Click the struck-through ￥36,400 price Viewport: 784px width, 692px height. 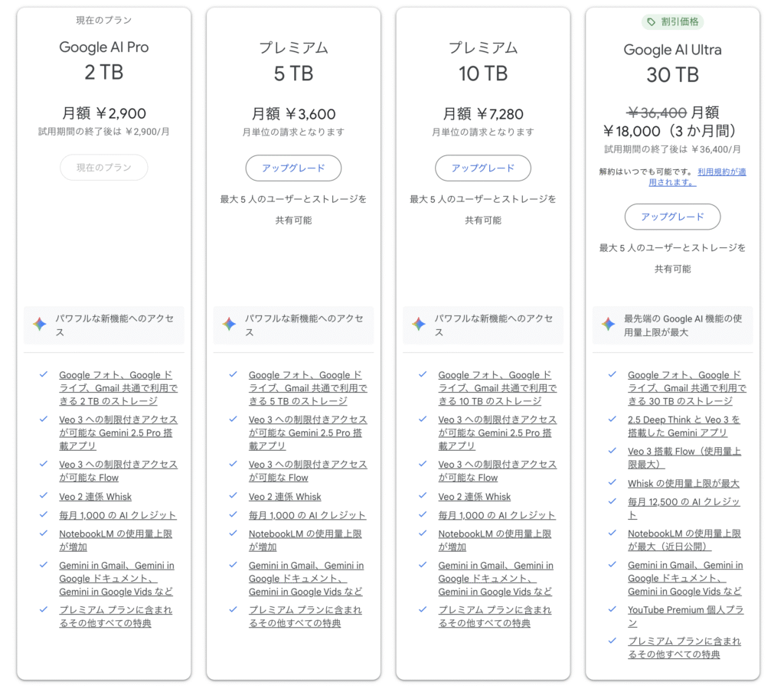(x=656, y=113)
